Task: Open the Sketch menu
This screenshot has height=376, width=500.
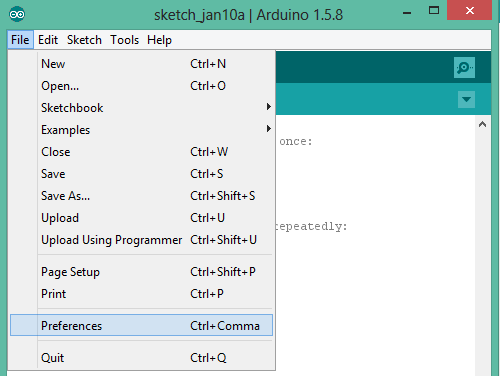Action: (x=84, y=40)
